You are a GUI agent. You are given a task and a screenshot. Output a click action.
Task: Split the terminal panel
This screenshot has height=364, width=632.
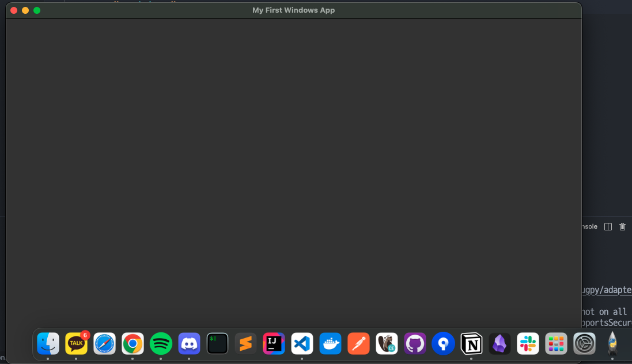tap(608, 226)
